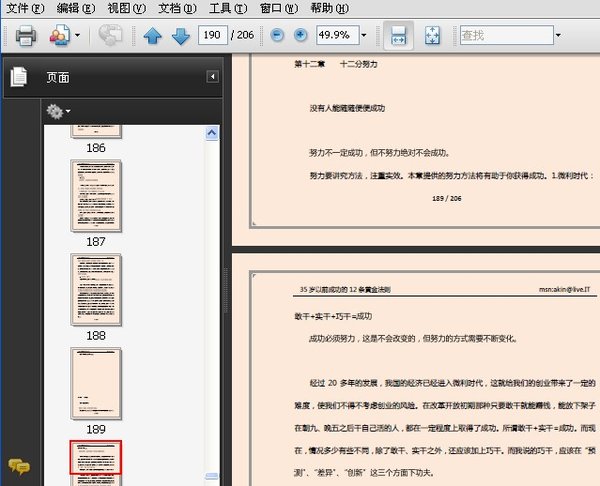Open the zoom level dropdown arrow
This screenshot has width=600, height=486.
click(x=364, y=35)
